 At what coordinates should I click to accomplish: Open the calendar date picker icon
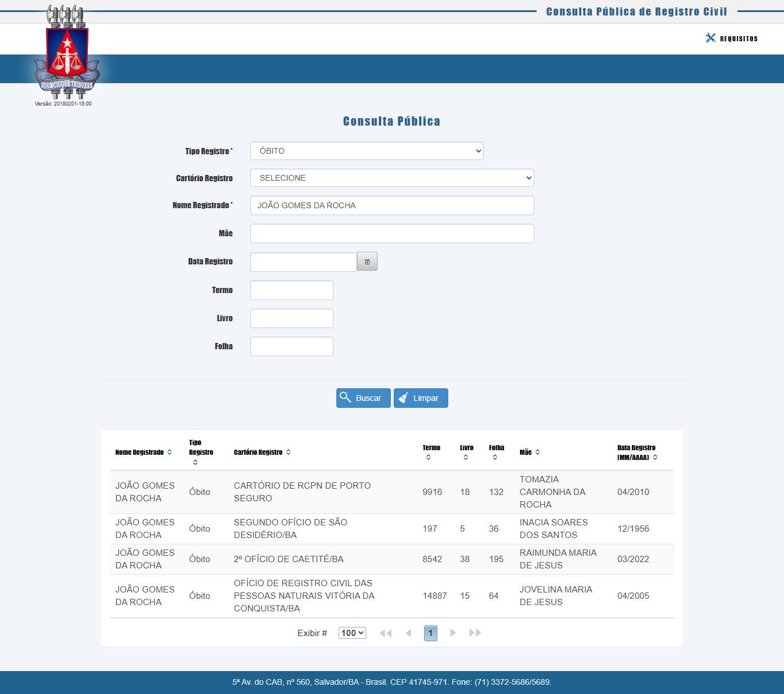pos(367,262)
